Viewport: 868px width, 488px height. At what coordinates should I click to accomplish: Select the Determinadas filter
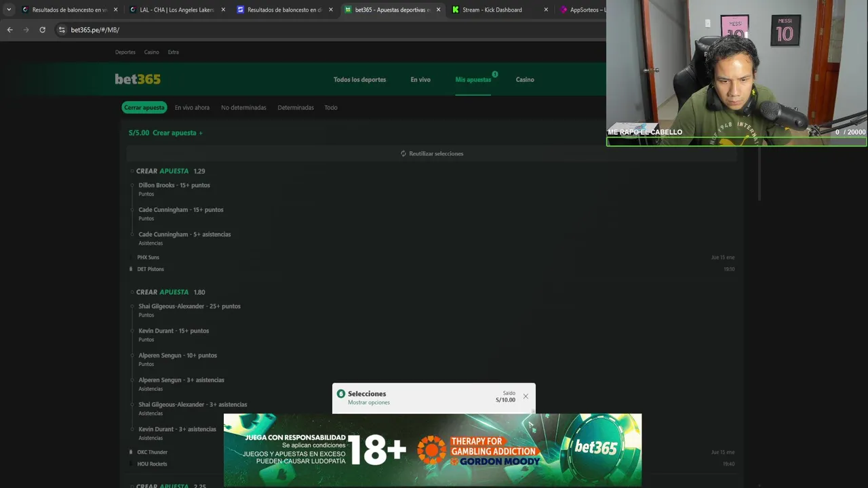(296, 107)
